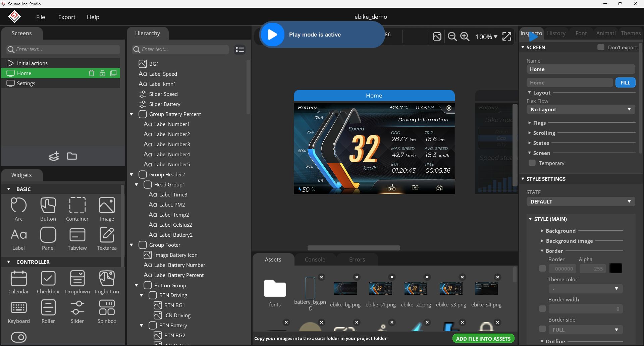Add Tabview widget
Screen dimensions: 644x346
(x=77, y=239)
